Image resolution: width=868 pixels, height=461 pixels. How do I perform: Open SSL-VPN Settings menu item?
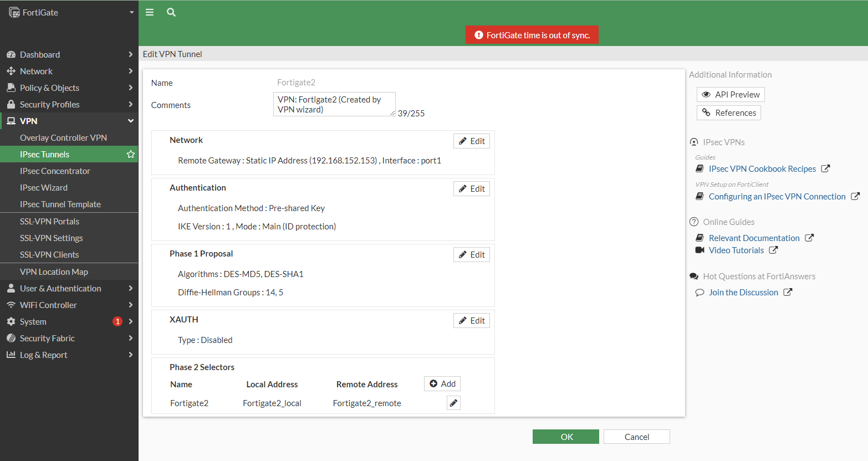coord(69,238)
